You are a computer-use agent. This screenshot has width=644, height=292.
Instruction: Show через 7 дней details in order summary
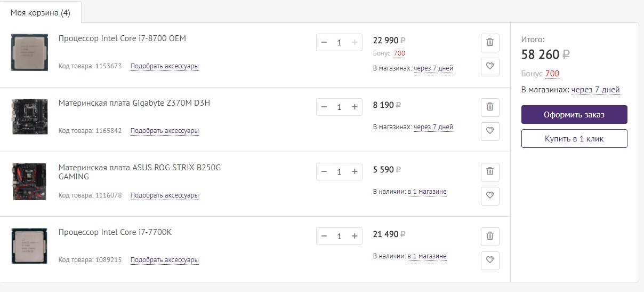(x=595, y=90)
